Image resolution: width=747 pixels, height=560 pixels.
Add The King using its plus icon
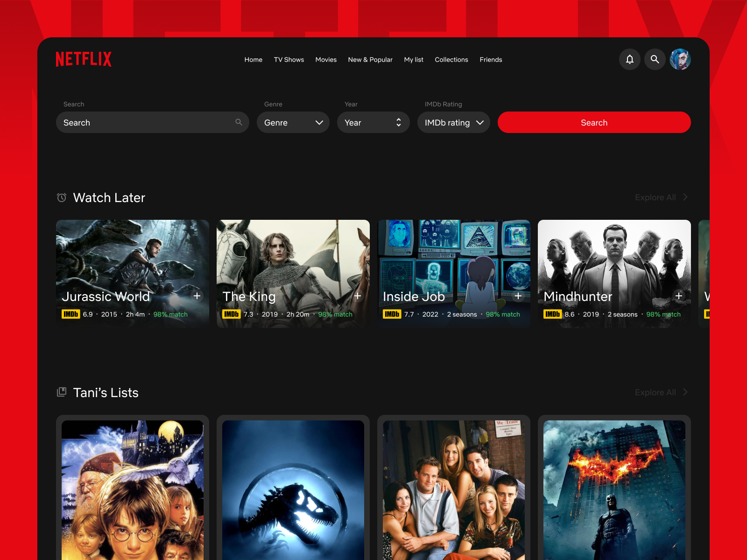point(358,296)
